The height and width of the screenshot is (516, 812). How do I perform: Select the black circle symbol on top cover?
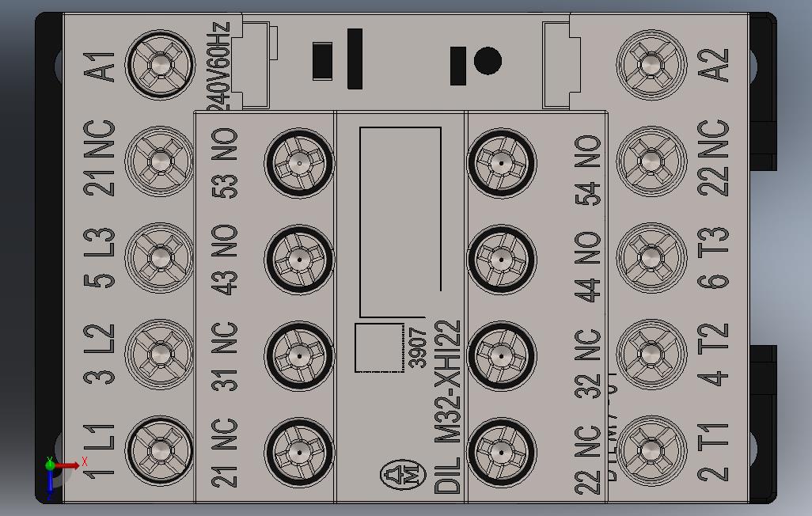coord(488,61)
